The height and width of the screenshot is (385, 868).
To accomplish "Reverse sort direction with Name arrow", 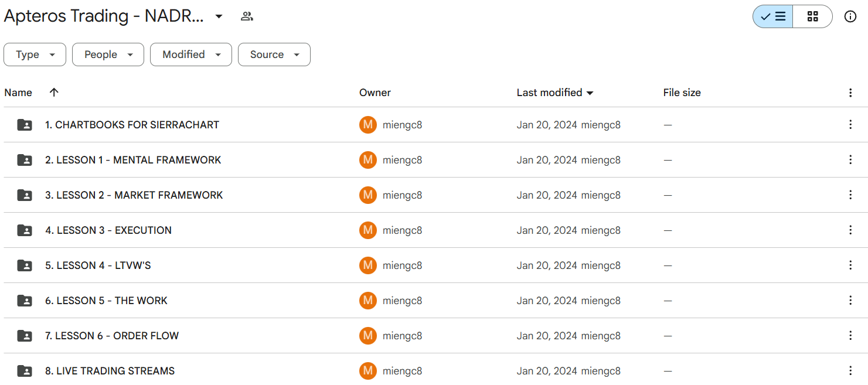I will 54,93.
